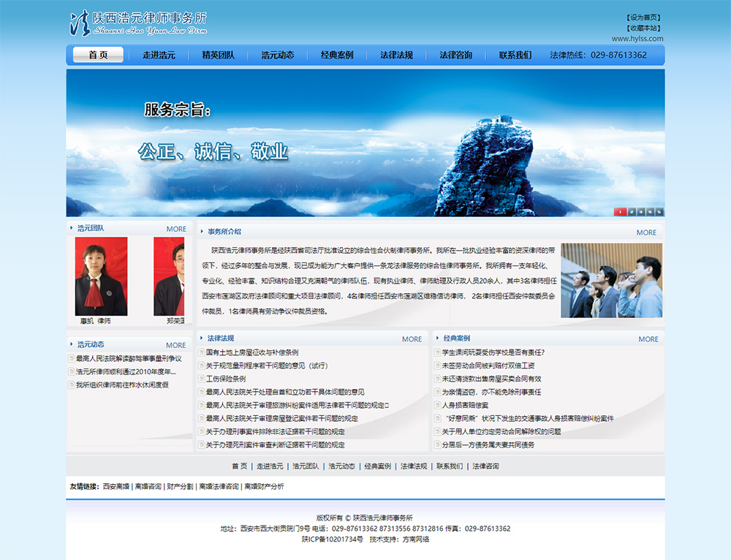
Task: Switch to banner slide 2
Action: (x=630, y=212)
